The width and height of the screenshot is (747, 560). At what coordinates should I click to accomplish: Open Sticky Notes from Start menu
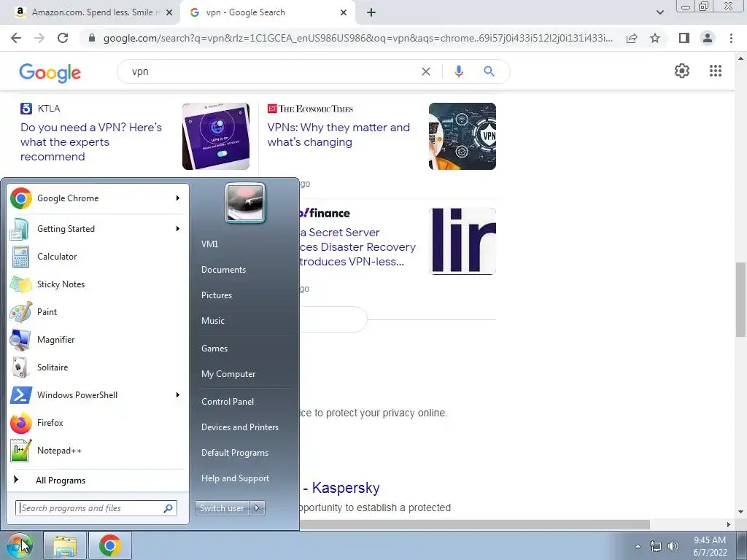[97, 284]
